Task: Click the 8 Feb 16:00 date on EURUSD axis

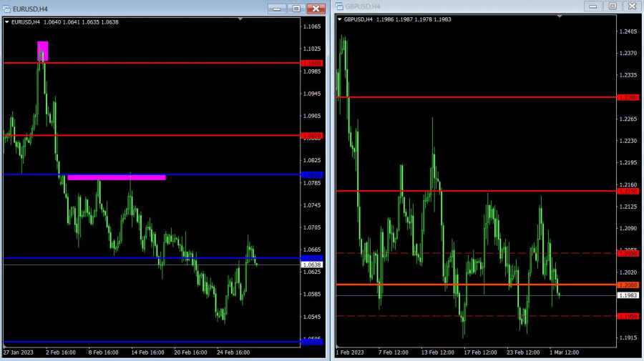Action: point(103,352)
